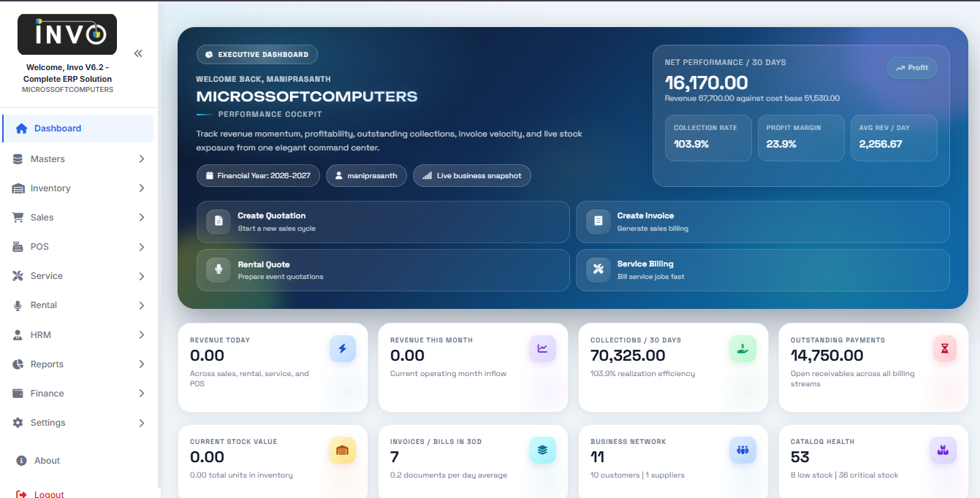Click the Revenue Today lightning icon
980x498 pixels.
(343, 349)
